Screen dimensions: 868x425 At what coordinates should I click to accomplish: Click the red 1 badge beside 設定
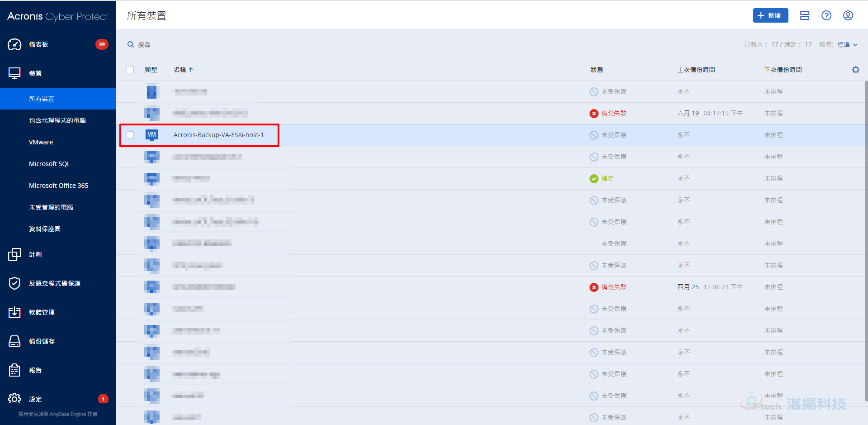pyautogui.click(x=103, y=399)
